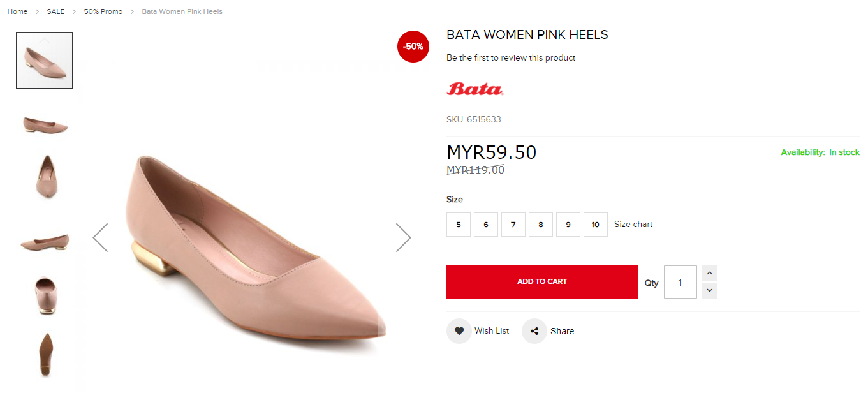This screenshot has width=868, height=393.
Task: Open the SALE breadcrumb
Action: pos(55,11)
